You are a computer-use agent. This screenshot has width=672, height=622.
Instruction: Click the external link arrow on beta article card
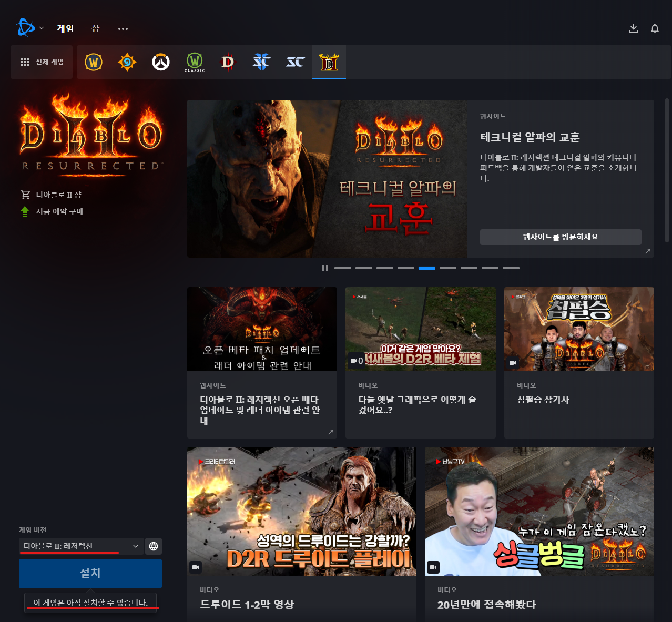(x=331, y=432)
